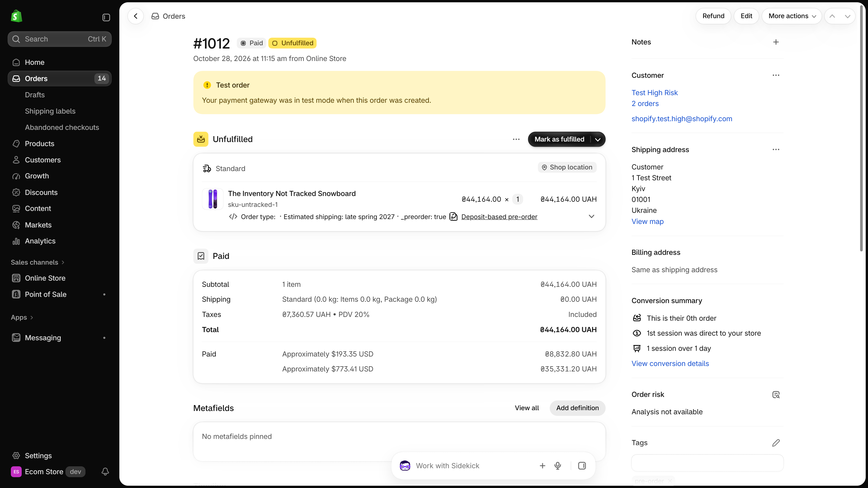
Task: Open Shipping address more options
Action: point(776,149)
